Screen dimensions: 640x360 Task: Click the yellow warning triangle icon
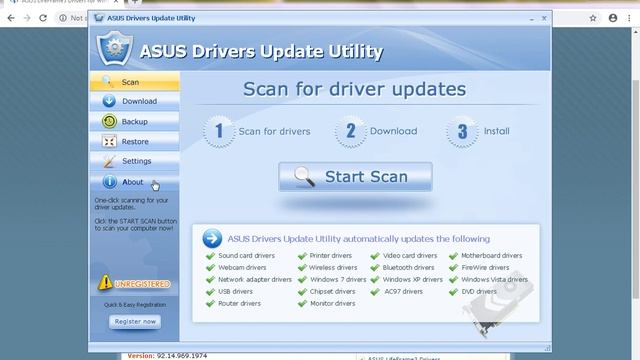[105, 282]
